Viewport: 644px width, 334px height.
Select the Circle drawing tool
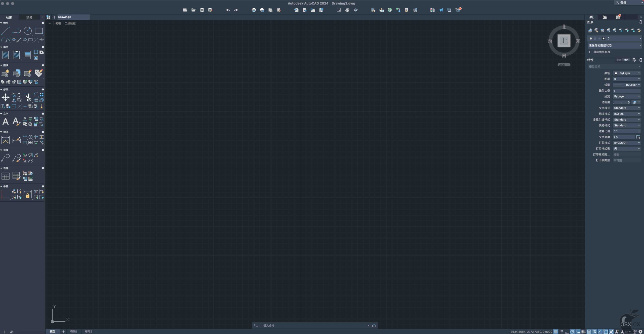(x=28, y=31)
